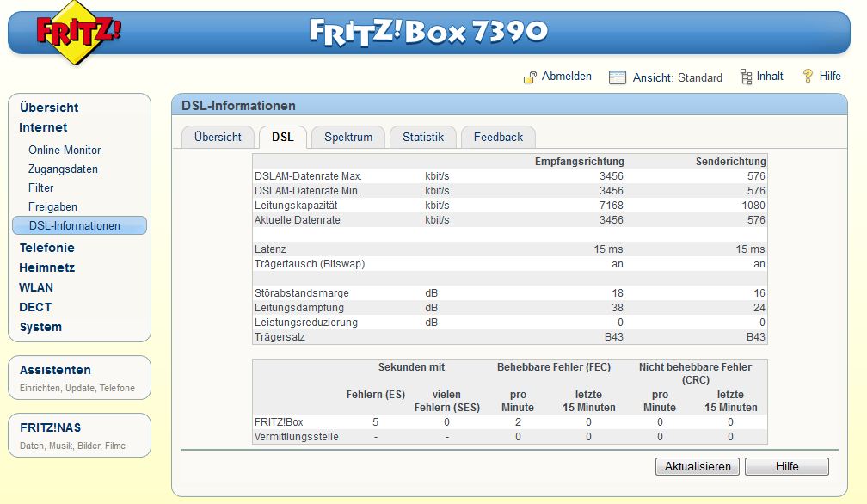Select Internet in the sidebar
This screenshot has width=867, height=504.
43,127
